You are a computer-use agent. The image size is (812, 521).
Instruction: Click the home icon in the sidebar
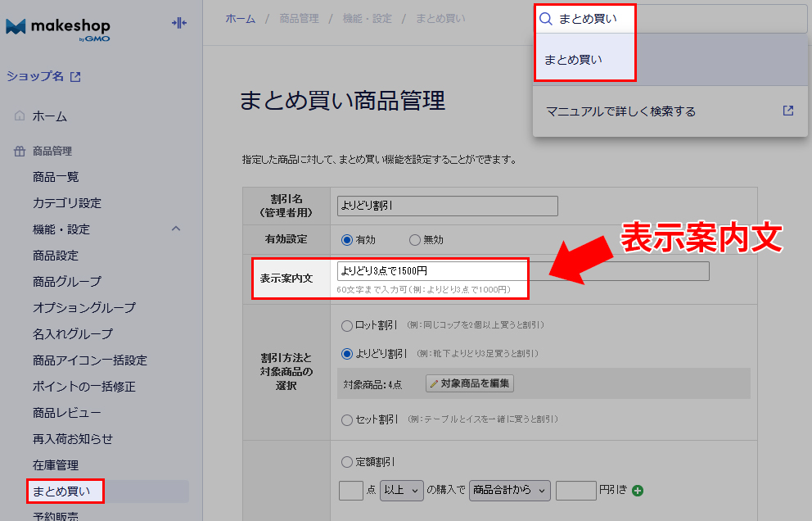(x=20, y=116)
